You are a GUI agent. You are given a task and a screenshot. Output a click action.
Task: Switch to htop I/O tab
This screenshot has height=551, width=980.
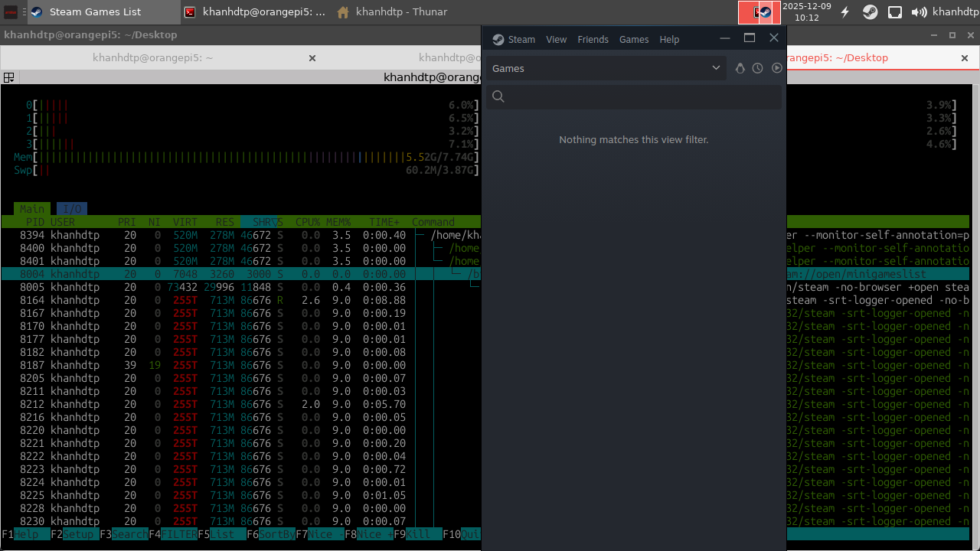click(x=72, y=209)
